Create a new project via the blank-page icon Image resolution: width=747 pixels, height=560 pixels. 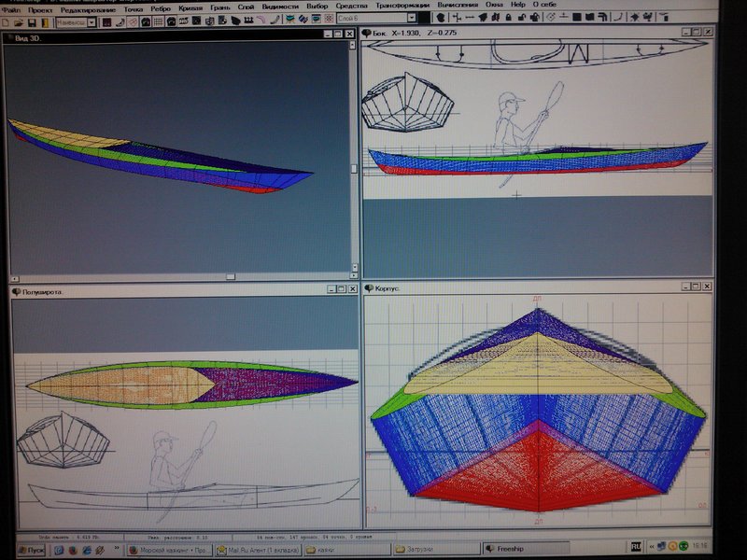6,22
